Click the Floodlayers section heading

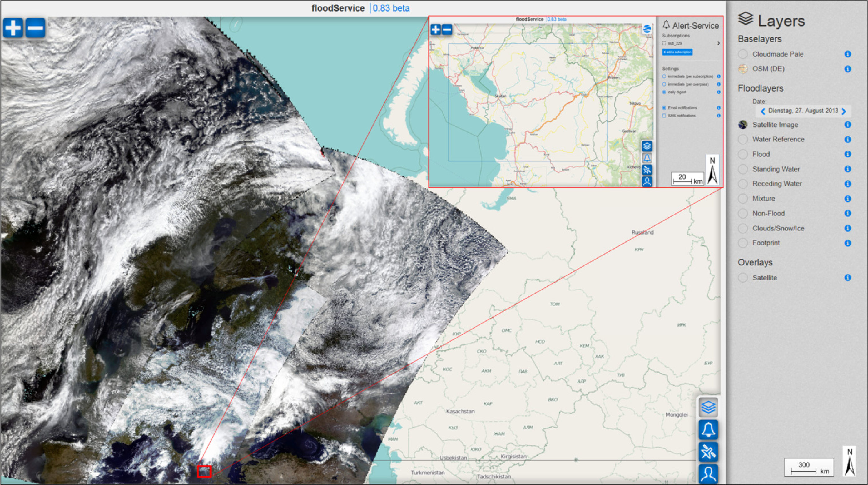[x=761, y=88]
